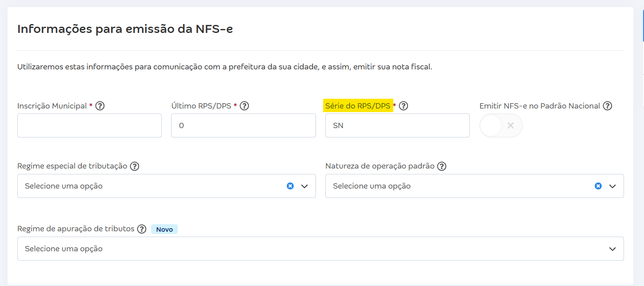Screen dimensions: 644x286
Task: Open help for Último RPS/DPS
Action: [244, 106]
